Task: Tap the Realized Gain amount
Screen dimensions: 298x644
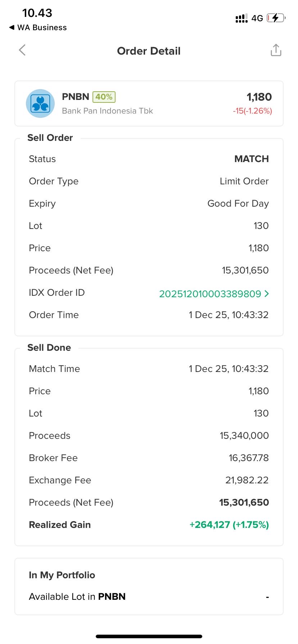Action: [229, 525]
